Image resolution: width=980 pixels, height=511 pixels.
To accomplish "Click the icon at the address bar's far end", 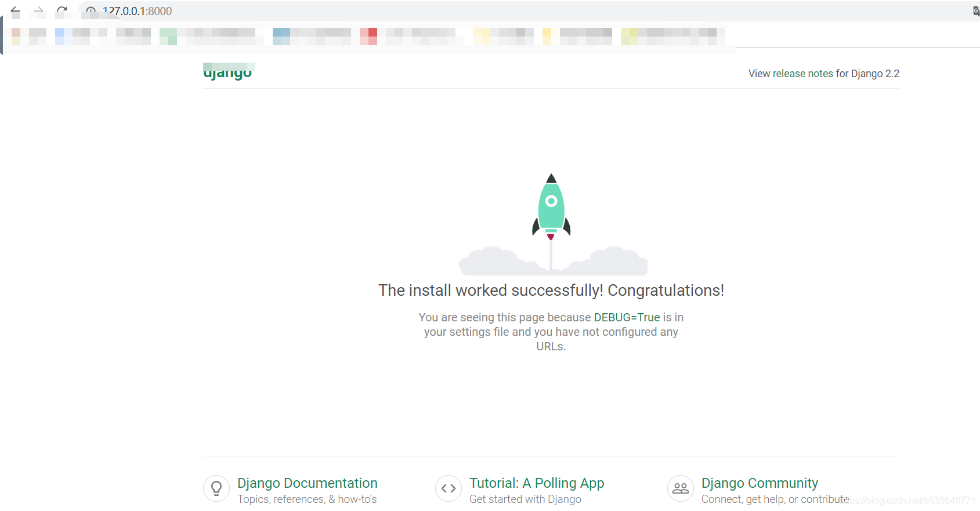I will [x=976, y=11].
